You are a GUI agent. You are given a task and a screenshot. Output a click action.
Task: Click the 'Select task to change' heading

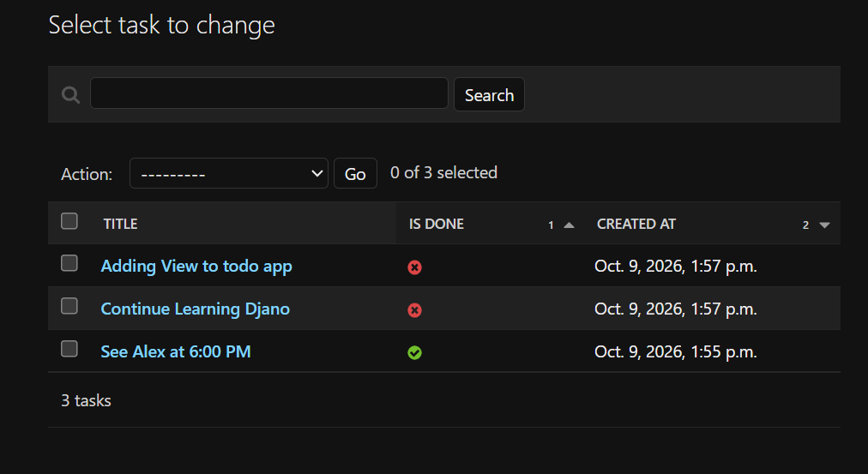[x=161, y=26]
